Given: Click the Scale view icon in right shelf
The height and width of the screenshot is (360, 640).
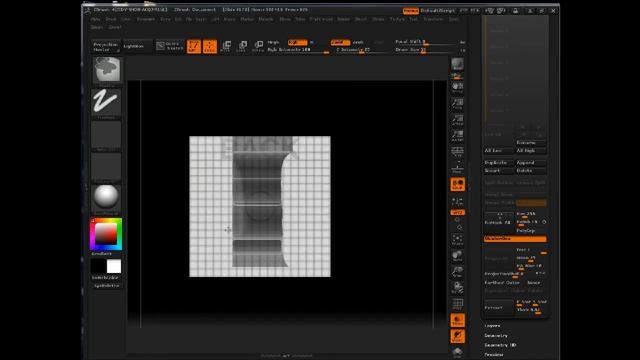Looking at the screenshot, I should pos(458,272).
